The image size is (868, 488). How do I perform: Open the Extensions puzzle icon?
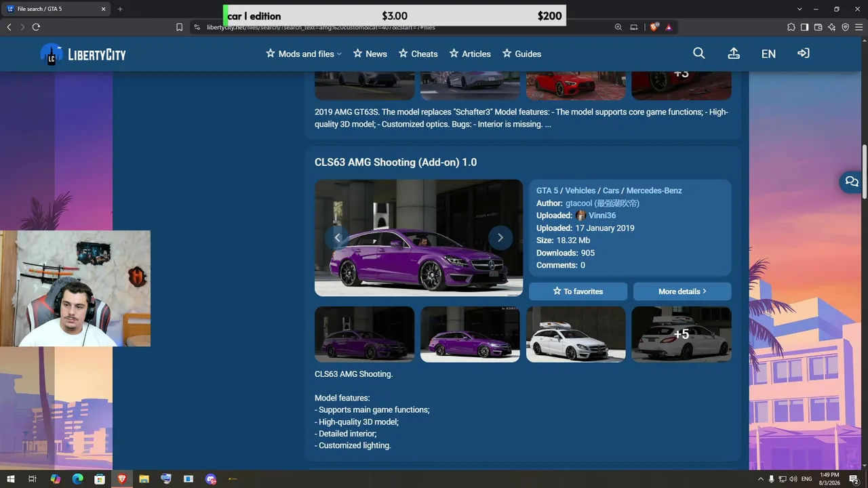tap(791, 27)
